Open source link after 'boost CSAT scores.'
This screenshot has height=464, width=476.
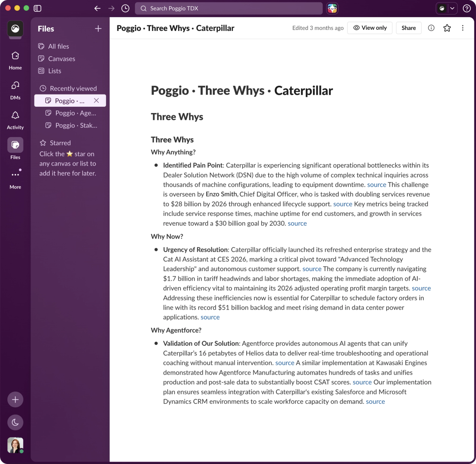point(362,382)
